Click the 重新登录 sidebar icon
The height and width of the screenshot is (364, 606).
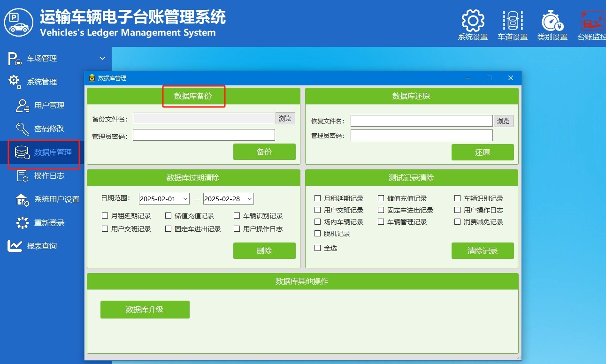pyautogui.click(x=23, y=223)
